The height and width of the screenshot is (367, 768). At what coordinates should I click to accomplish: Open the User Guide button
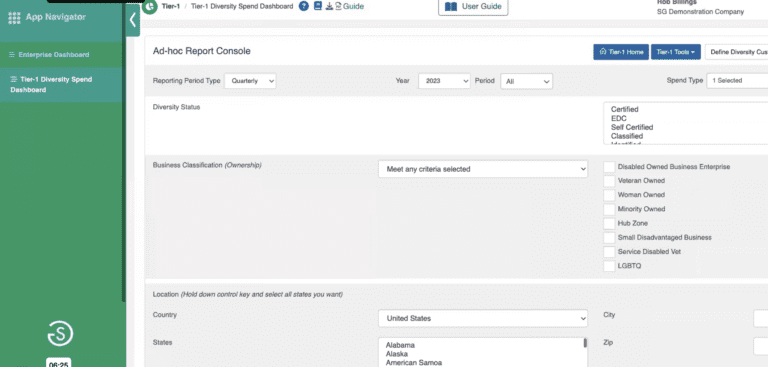coord(473,7)
